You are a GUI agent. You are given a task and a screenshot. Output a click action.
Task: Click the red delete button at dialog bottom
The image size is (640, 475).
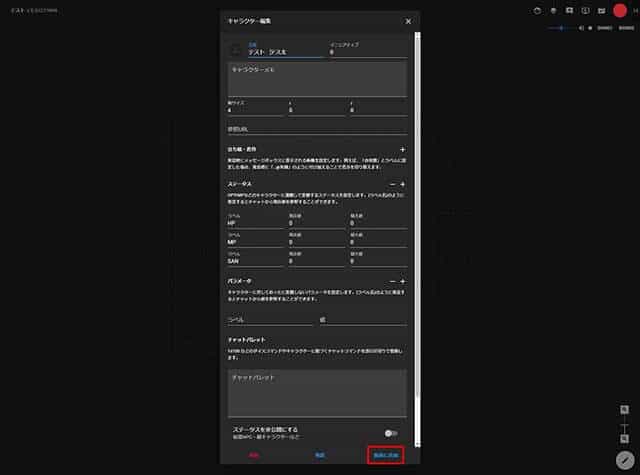click(x=253, y=455)
